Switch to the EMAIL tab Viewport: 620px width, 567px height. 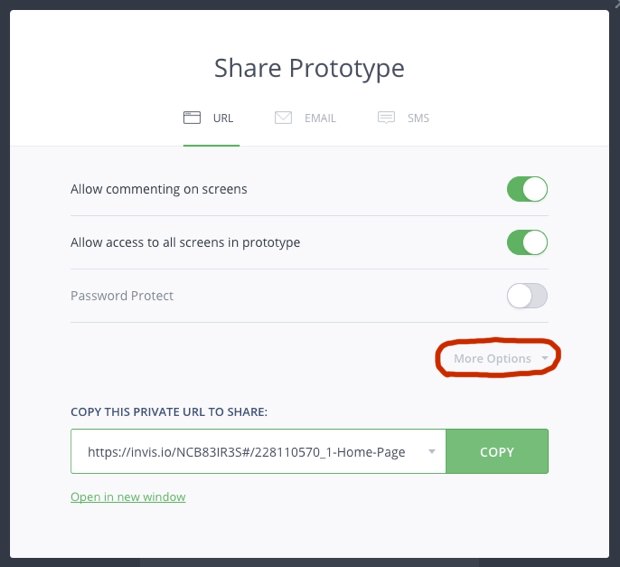(x=320, y=118)
